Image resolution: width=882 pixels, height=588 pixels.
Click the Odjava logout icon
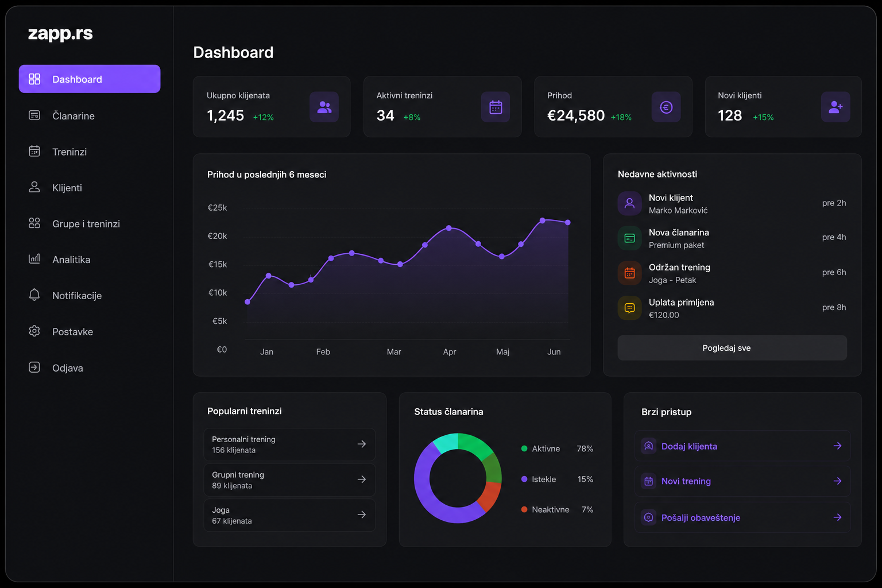coord(34,367)
